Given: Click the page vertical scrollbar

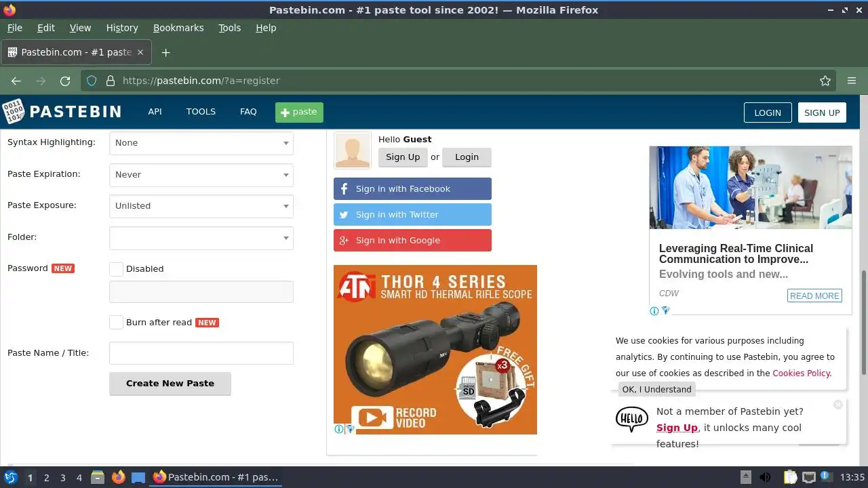Looking at the screenshot, I should pyautogui.click(x=863, y=322).
